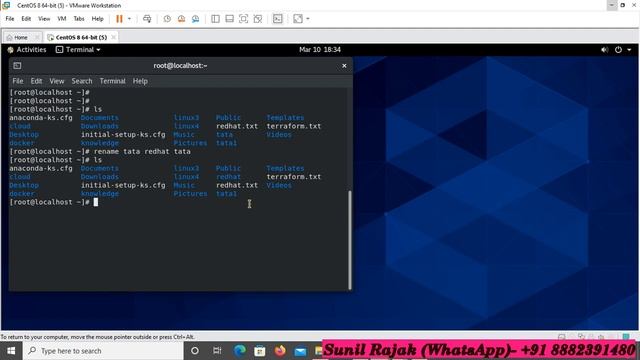Open the terminal Terminal menu

click(x=112, y=81)
